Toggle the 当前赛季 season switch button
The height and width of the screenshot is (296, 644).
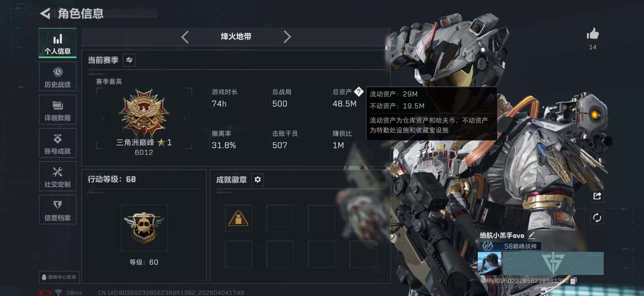coord(129,60)
